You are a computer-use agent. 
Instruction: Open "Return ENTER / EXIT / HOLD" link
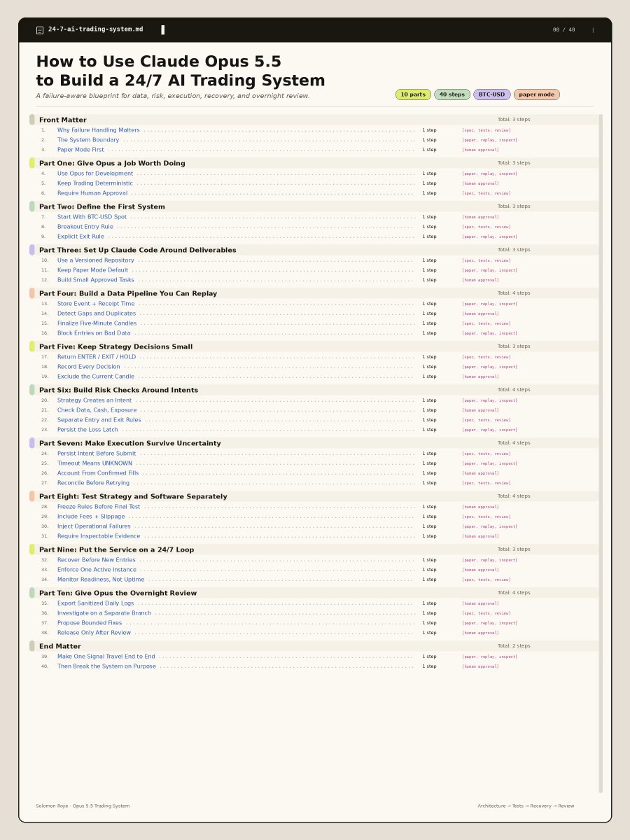(x=97, y=357)
